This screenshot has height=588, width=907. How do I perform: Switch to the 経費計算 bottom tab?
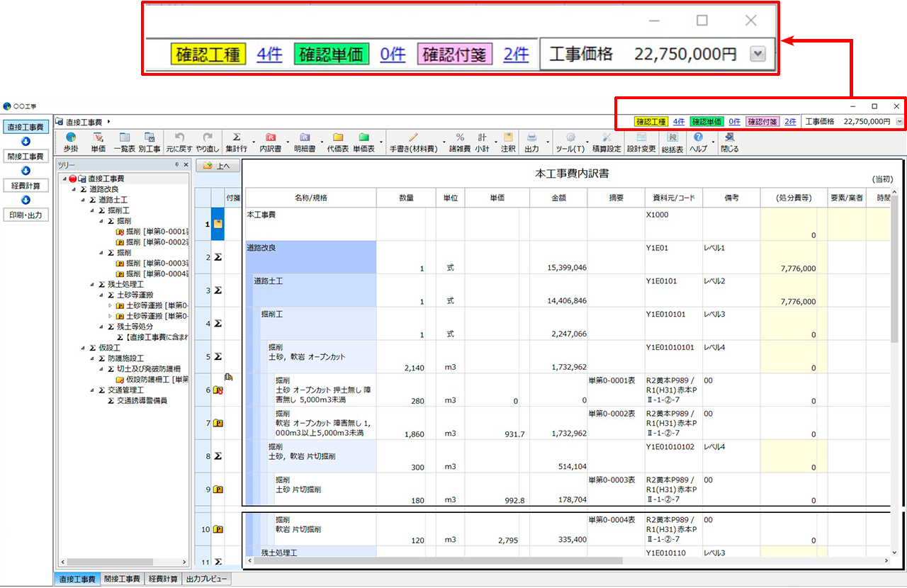[x=163, y=579]
